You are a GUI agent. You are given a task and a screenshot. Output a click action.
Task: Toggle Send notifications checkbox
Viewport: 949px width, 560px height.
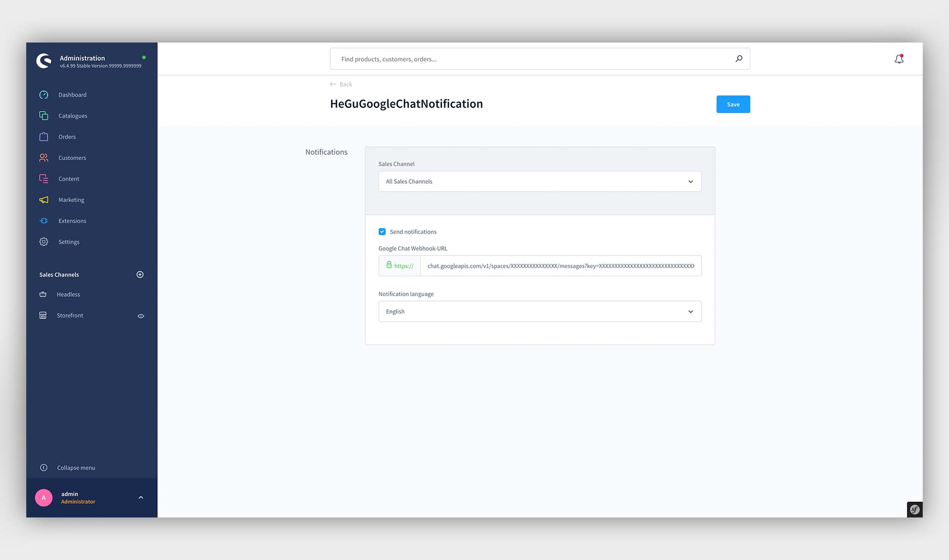[x=382, y=231]
